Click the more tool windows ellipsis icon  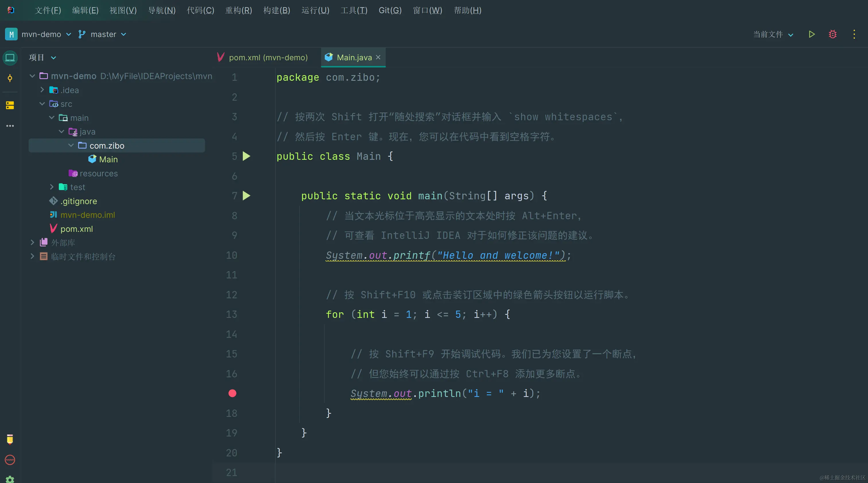point(10,126)
